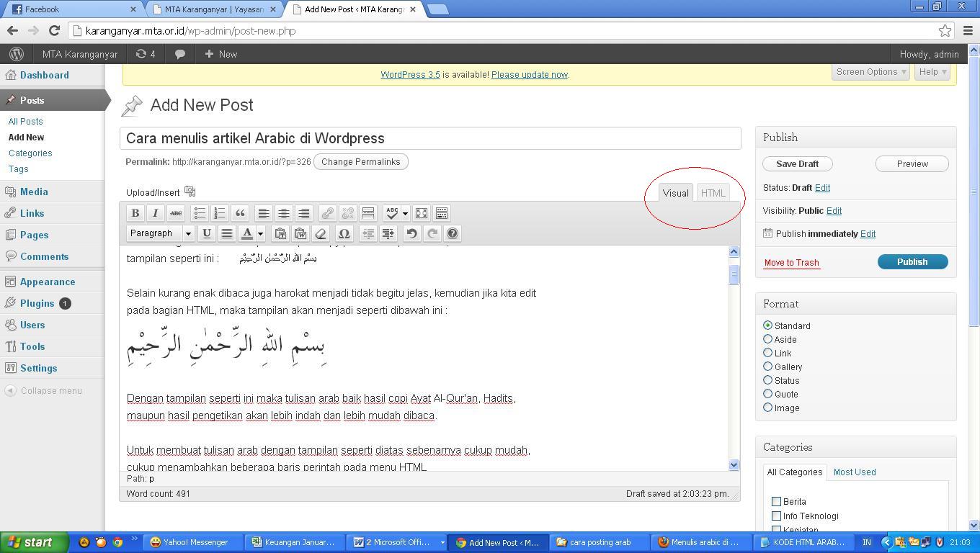Click the post title input field
Image resolution: width=980 pixels, height=553 pixels.
430,138
